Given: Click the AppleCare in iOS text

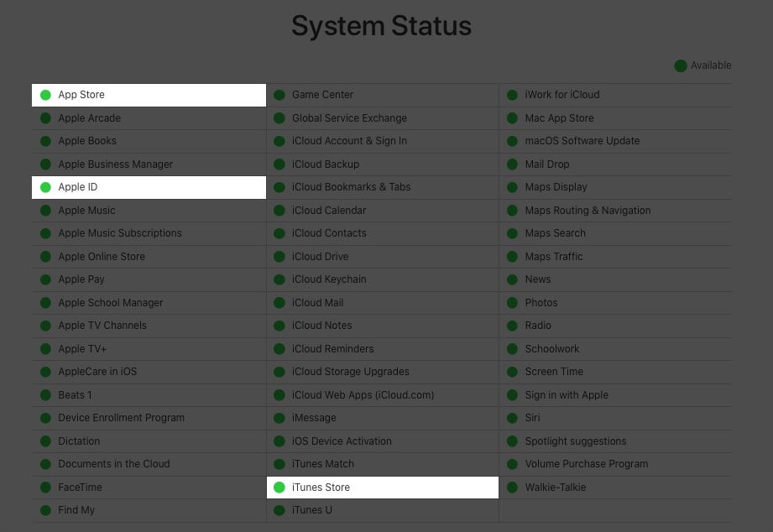Looking at the screenshot, I should (x=97, y=372).
